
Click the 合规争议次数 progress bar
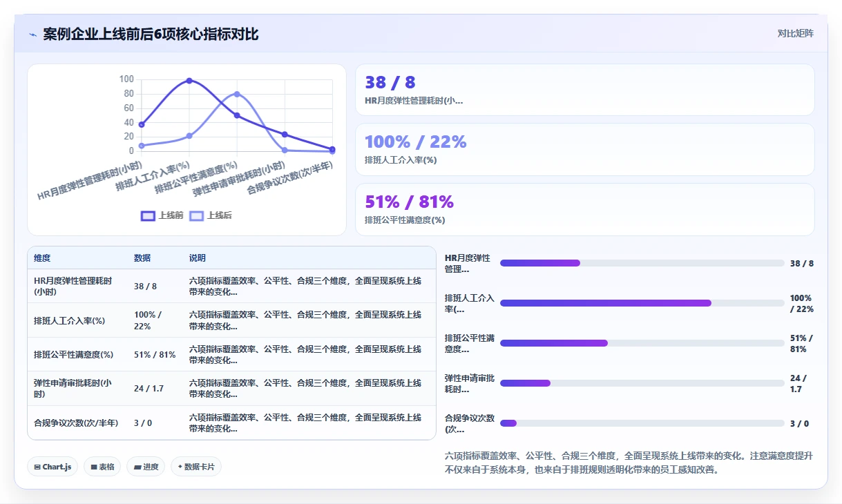[x=642, y=423]
